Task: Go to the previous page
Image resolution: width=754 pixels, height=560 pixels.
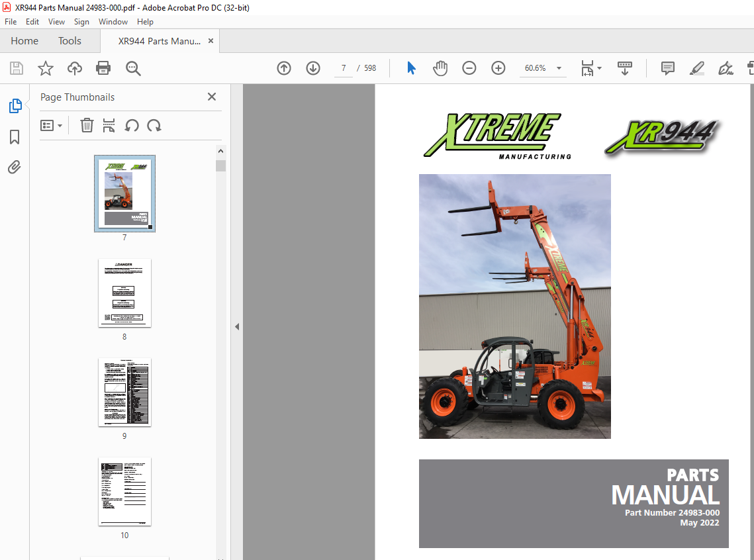Action: pos(284,68)
